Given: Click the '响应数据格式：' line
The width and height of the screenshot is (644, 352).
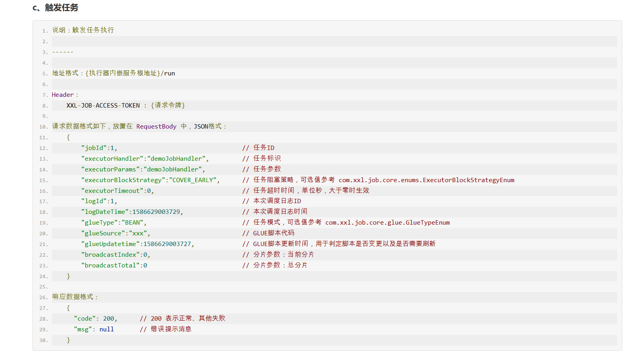Looking at the screenshot, I should (75, 297).
